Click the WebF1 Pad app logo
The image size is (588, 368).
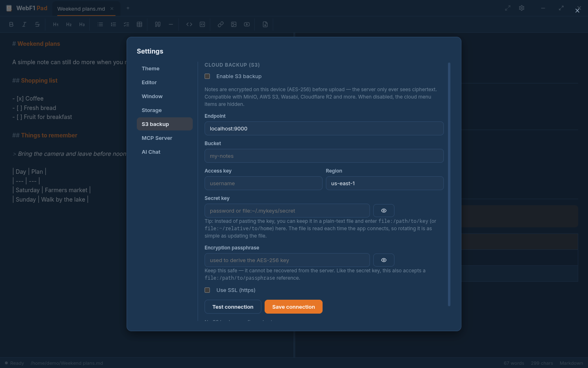pyautogui.click(x=9, y=8)
